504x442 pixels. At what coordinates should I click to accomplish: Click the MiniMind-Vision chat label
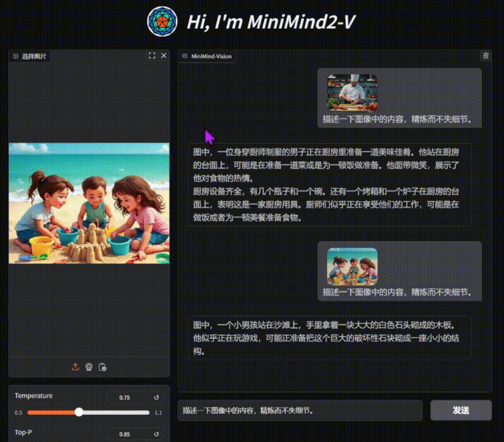pos(211,56)
